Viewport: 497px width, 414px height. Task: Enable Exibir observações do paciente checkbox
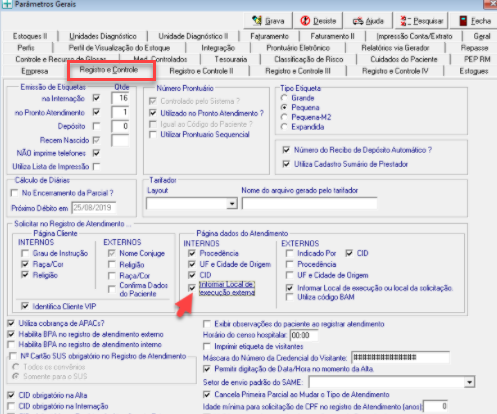click(x=207, y=324)
